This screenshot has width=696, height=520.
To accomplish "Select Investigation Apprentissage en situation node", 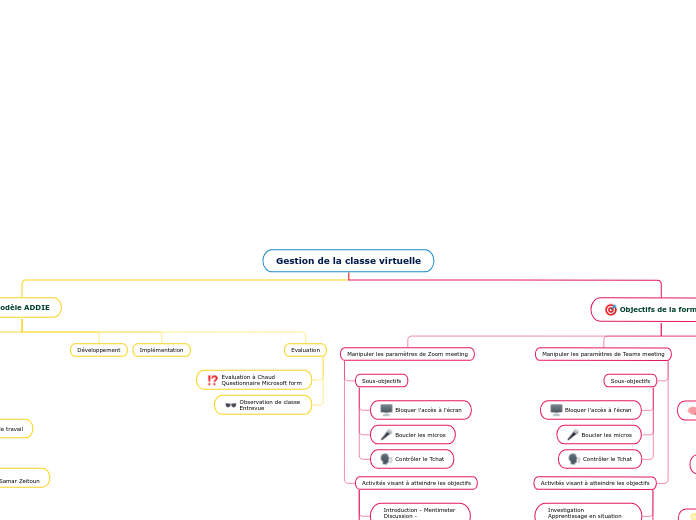I will tap(588, 512).
